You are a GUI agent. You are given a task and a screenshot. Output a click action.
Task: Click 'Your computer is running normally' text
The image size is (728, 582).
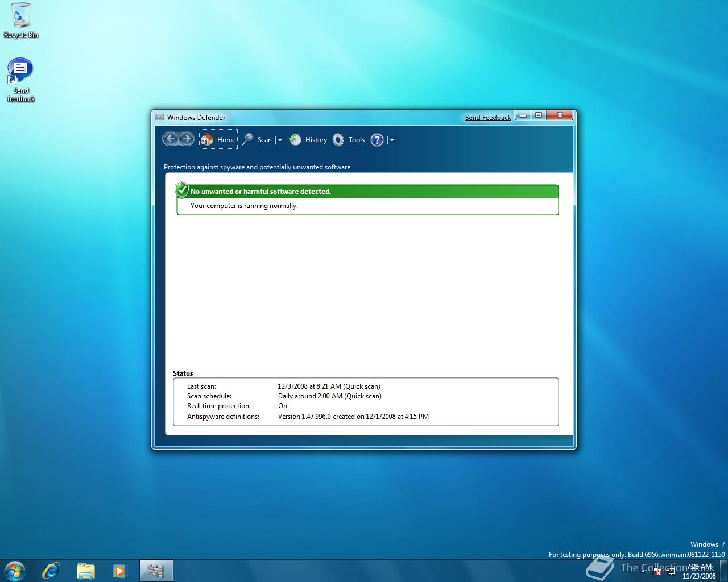244,206
